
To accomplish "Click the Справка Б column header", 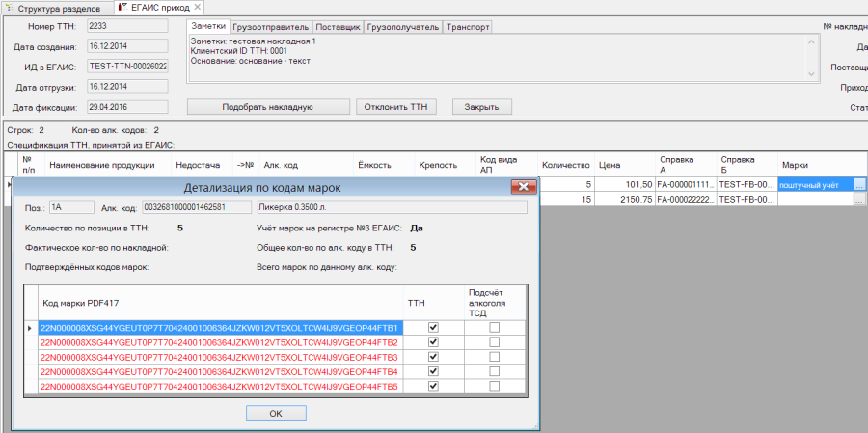I will click(x=746, y=165).
